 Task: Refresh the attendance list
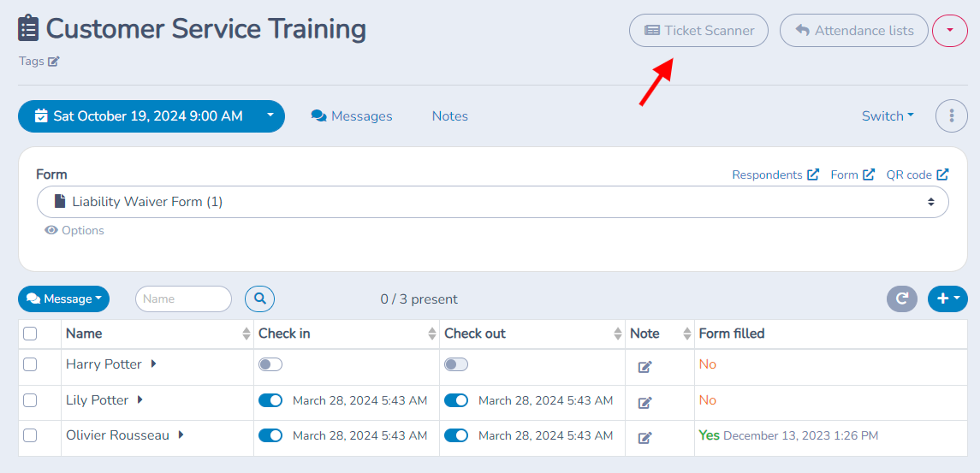(902, 299)
